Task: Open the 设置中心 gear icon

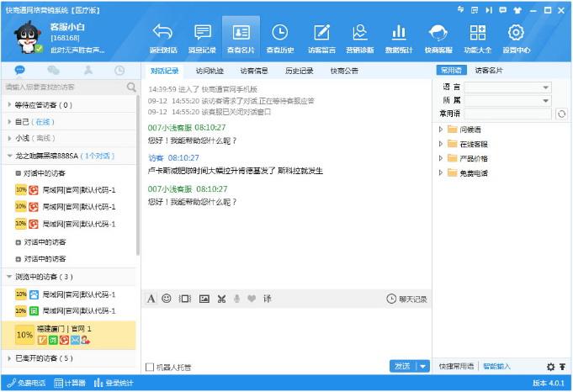Action: (516, 34)
